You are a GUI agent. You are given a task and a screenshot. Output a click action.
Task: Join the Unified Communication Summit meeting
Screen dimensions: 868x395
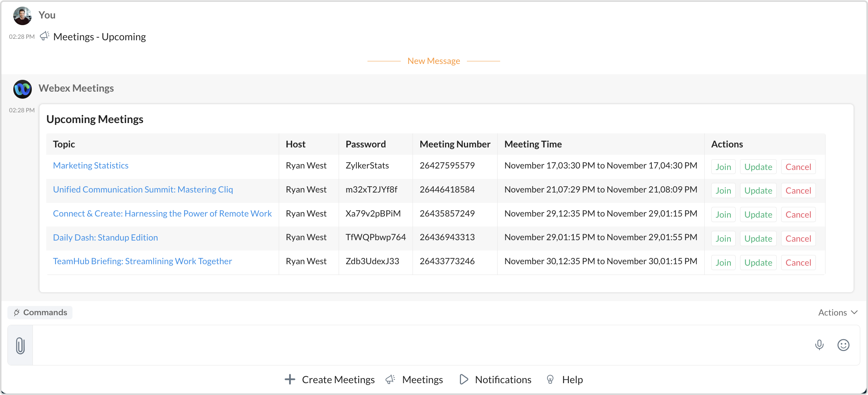click(x=723, y=191)
